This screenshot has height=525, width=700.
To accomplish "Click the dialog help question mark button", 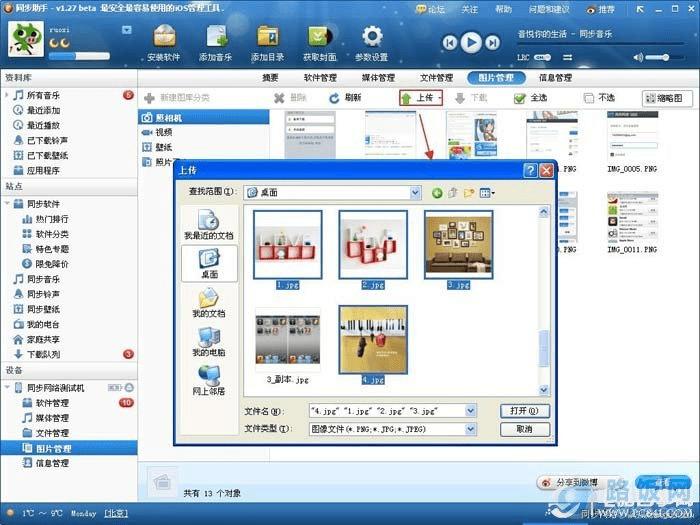I will pyautogui.click(x=530, y=170).
